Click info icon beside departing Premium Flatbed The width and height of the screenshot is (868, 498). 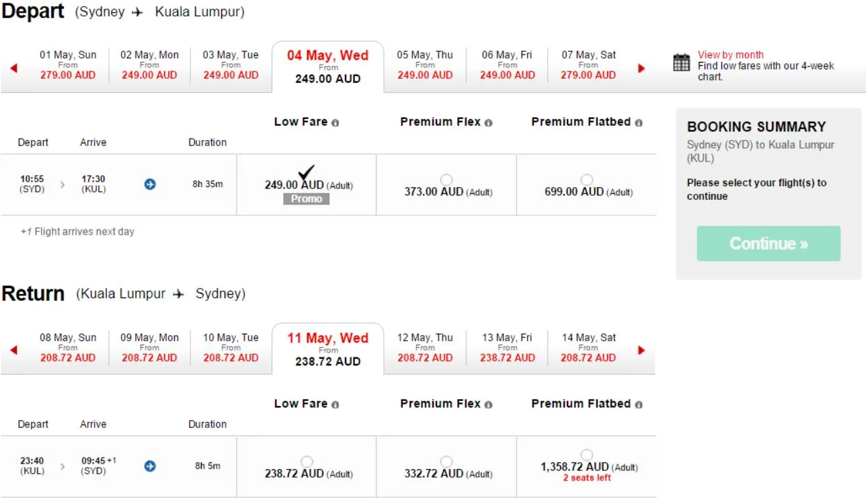pyautogui.click(x=638, y=123)
